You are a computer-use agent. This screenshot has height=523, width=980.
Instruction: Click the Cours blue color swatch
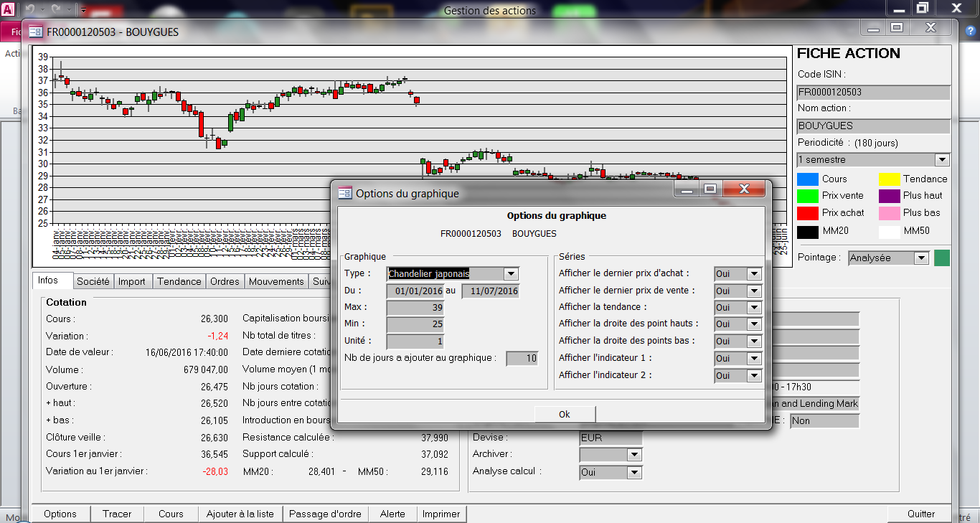click(x=808, y=179)
